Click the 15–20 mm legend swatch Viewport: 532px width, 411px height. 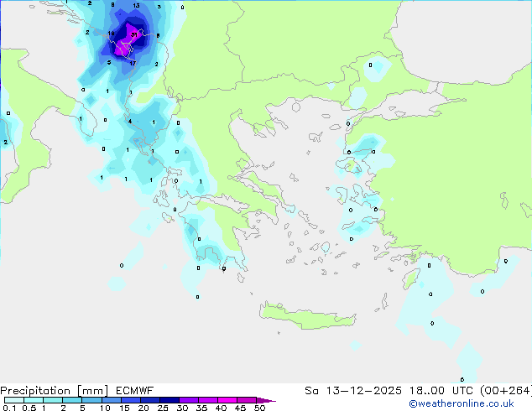tap(130, 400)
